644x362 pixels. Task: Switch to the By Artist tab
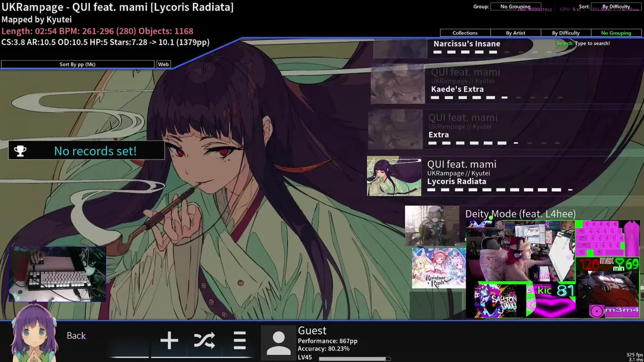[x=515, y=33]
